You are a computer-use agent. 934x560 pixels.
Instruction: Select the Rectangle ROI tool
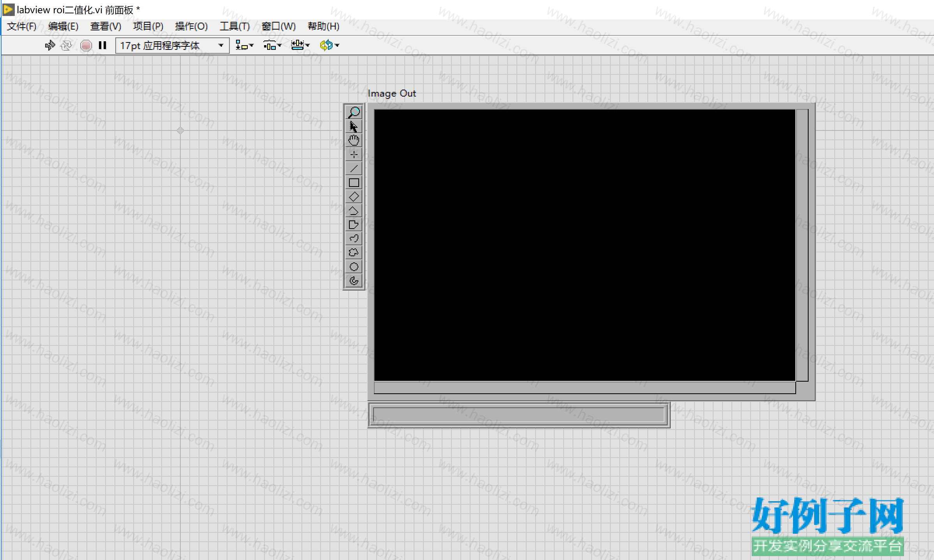point(354,182)
